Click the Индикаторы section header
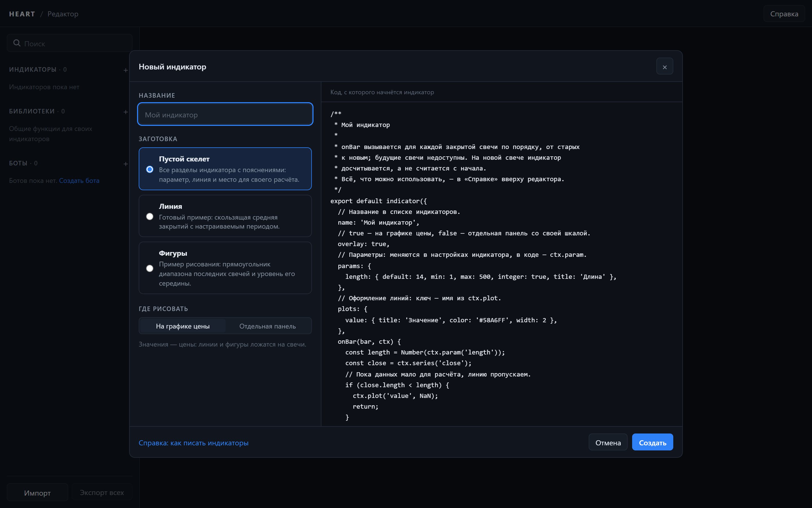 tap(33, 69)
